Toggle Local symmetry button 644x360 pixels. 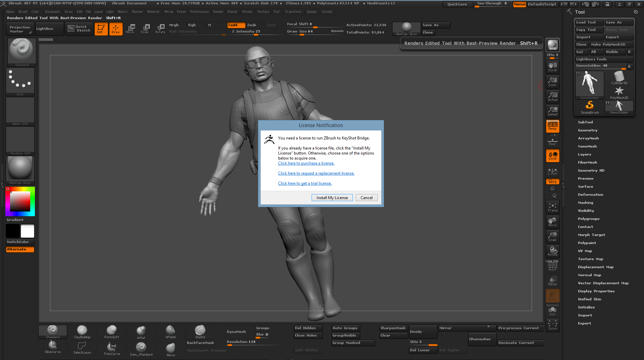(552, 156)
